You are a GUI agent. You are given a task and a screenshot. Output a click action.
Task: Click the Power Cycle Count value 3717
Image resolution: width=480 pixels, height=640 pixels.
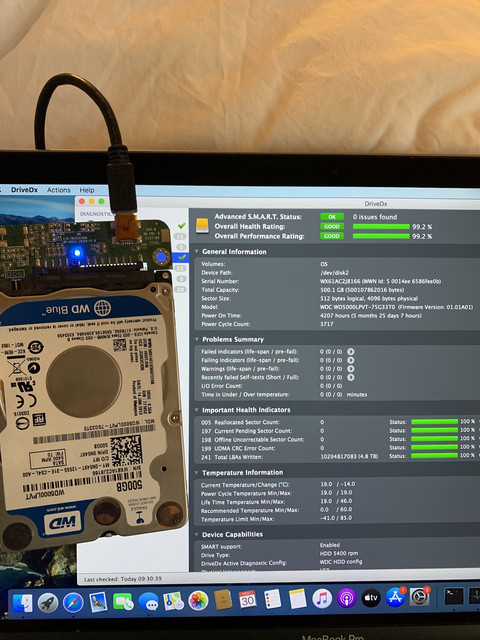pos(327,324)
